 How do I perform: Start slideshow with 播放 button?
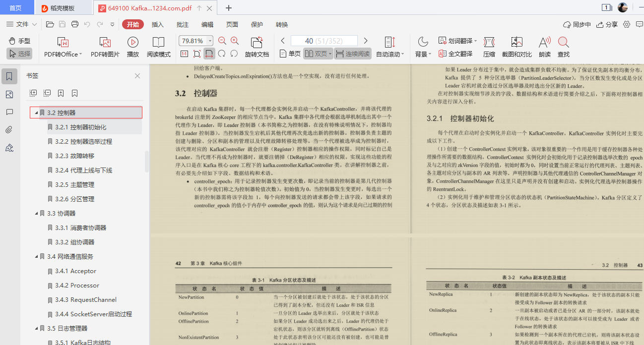133,47
